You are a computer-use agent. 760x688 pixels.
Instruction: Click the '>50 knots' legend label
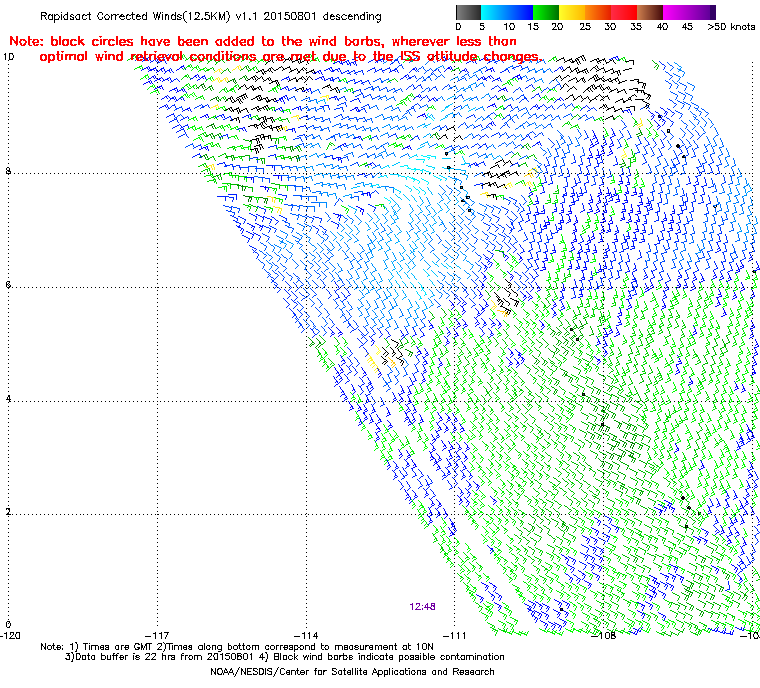pos(731,27)
